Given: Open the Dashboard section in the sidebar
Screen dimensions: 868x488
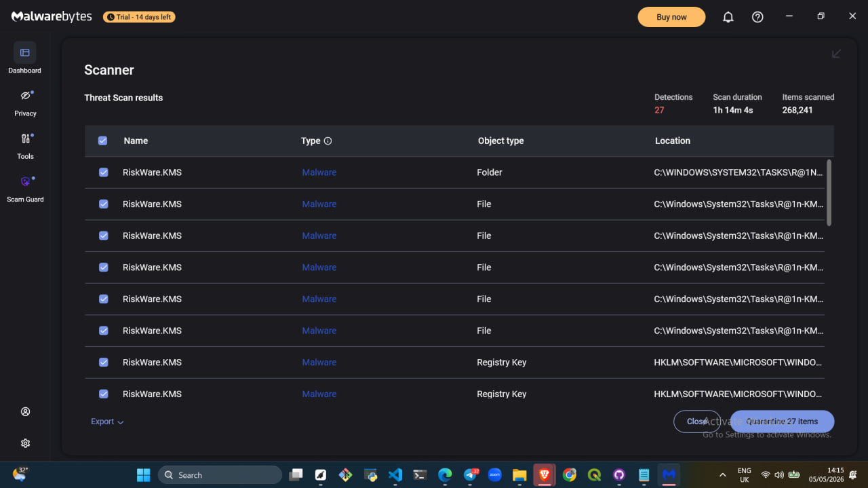Looking at the screenshot, I should 25,58.
